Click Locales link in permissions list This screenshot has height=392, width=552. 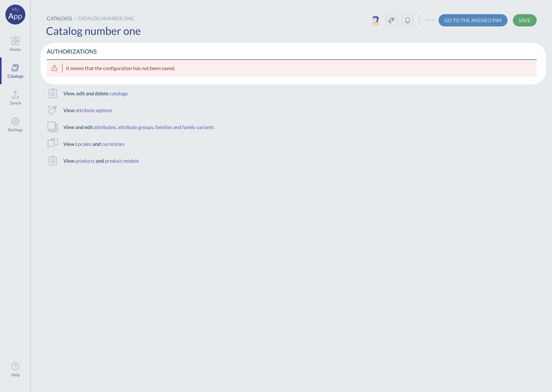coord(83,144)
